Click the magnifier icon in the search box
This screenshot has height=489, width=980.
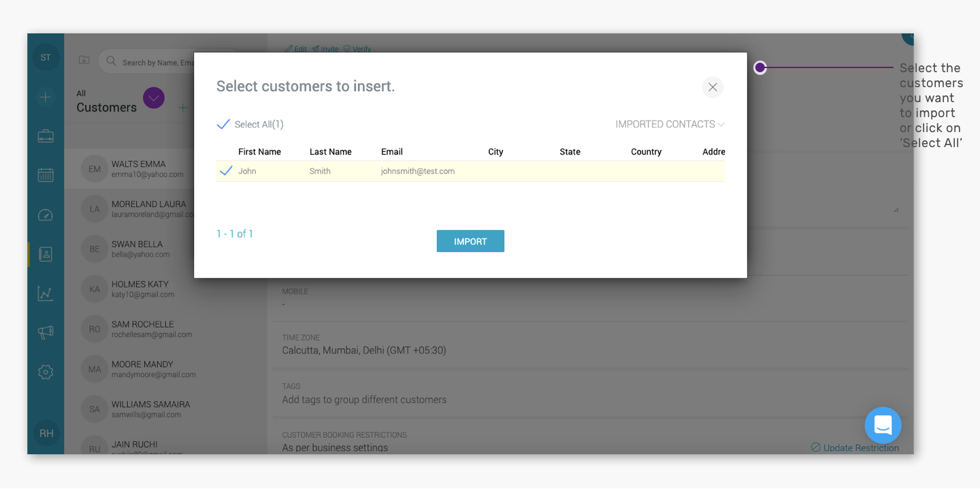tap(111, 62)
